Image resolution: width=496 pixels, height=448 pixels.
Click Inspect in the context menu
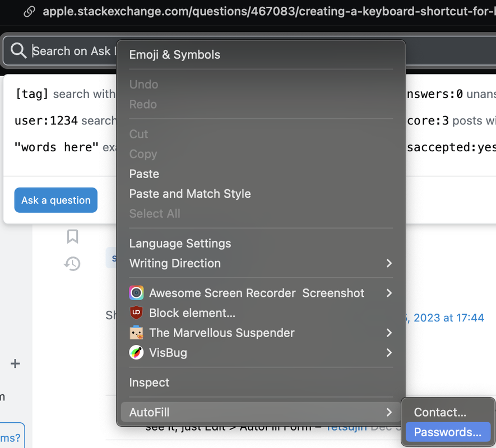pos(261,382)
